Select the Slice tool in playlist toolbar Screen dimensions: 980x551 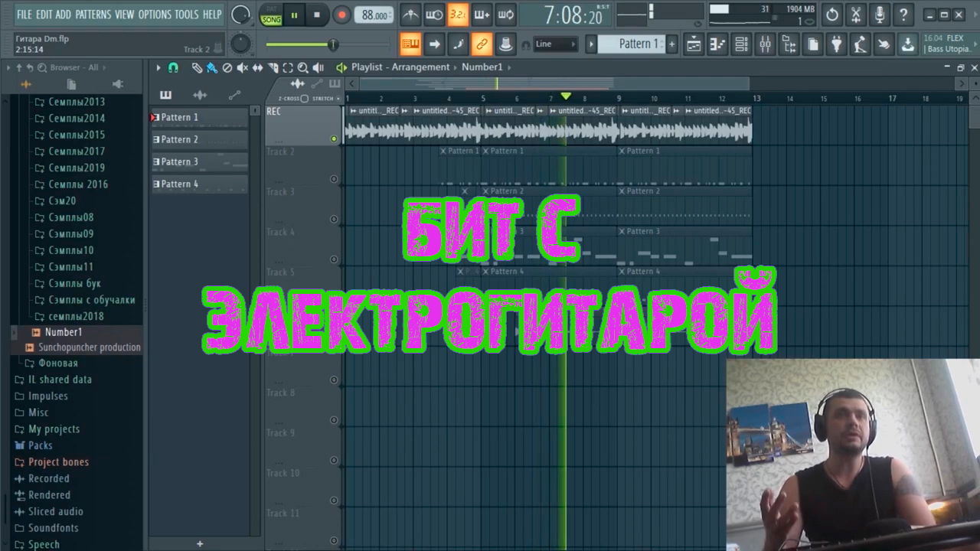273,67
